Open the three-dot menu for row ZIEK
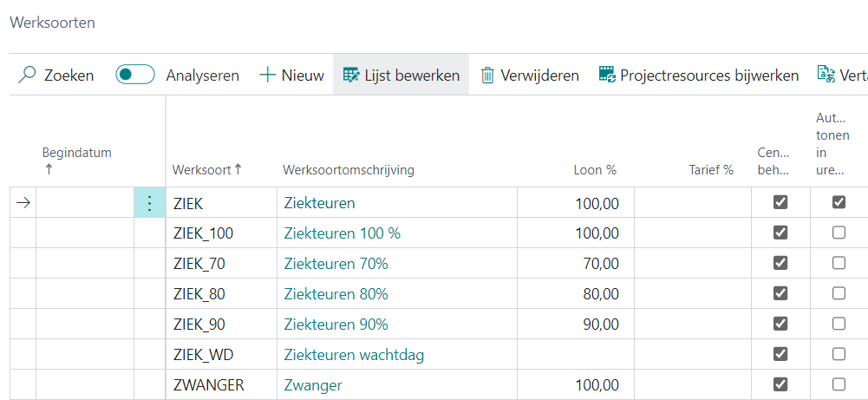Viewport: 868px width, 400px height. pyautogui.click(x=149, y=203)
